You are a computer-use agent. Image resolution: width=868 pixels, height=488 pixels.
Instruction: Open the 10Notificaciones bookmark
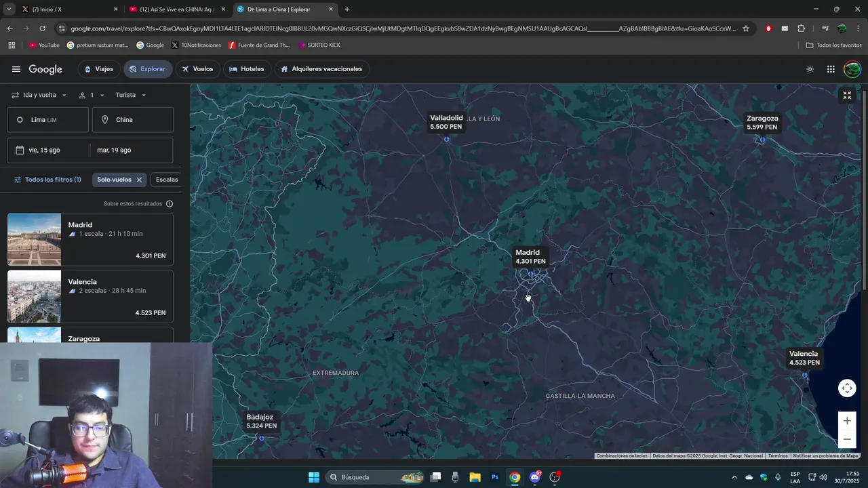tap(196, 45)
